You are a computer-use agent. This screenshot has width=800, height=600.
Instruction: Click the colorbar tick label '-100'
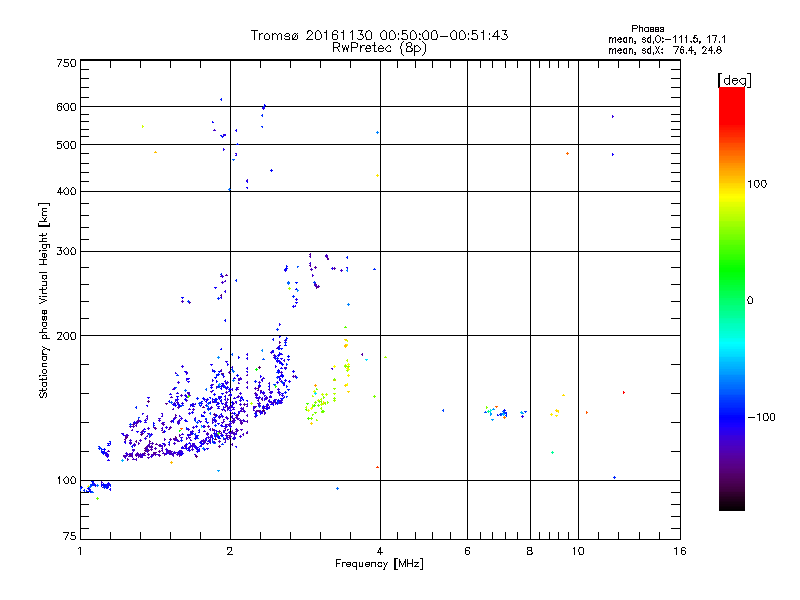click(761, 417)
